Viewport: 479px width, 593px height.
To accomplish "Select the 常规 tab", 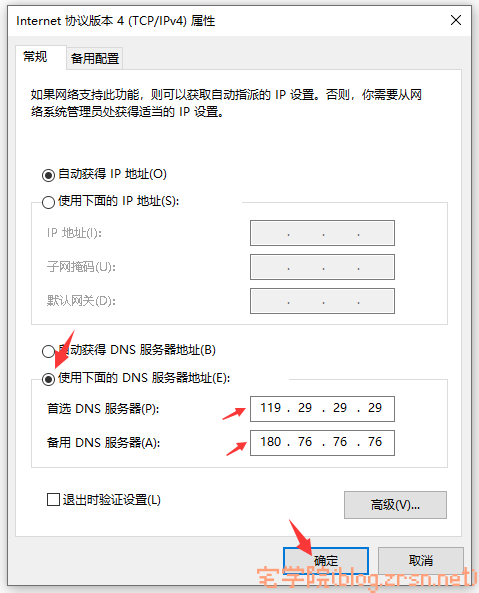I will (35, 57).
